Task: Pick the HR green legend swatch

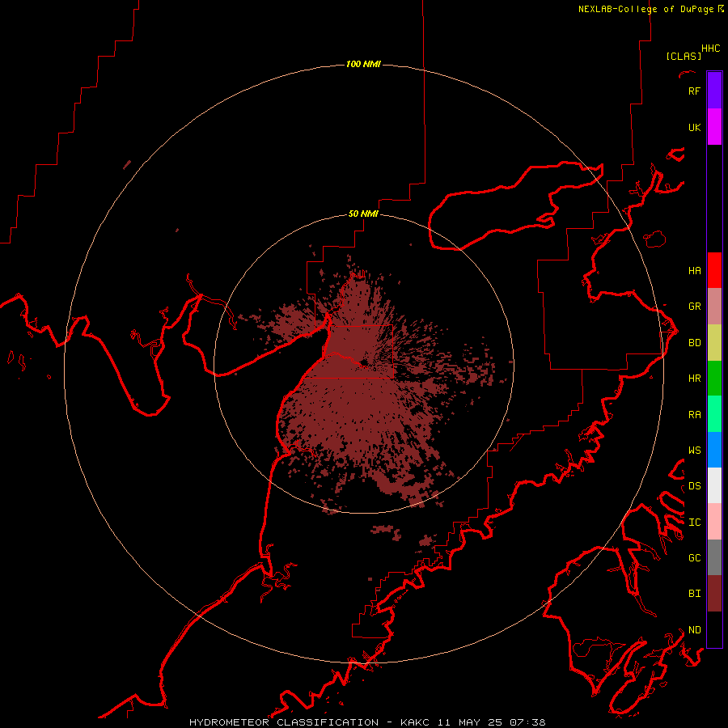Action: tap(714, 378)
